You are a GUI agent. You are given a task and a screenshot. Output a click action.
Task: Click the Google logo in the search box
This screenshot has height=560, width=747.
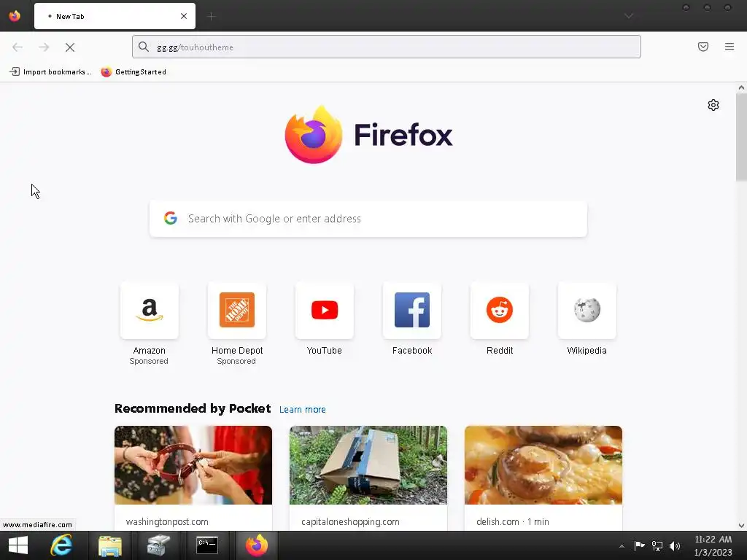pyautogui.click(x=171, y=218)
